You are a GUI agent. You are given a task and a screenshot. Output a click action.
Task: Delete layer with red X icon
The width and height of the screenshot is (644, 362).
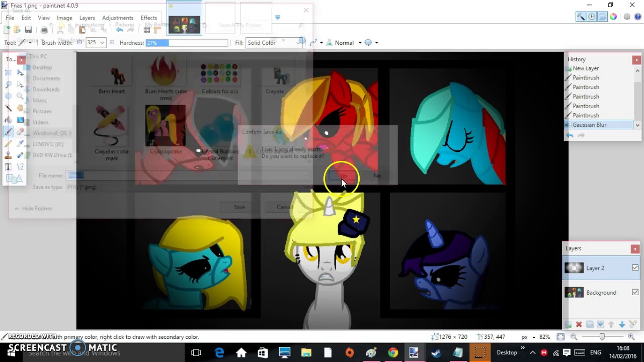[x=579, y=325]
